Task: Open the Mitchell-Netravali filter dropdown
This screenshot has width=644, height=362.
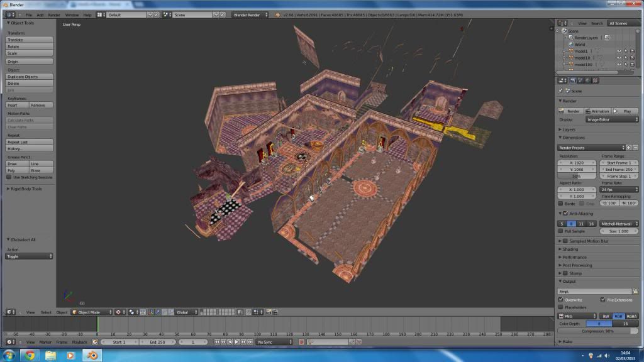Action: tap(619, 224)
